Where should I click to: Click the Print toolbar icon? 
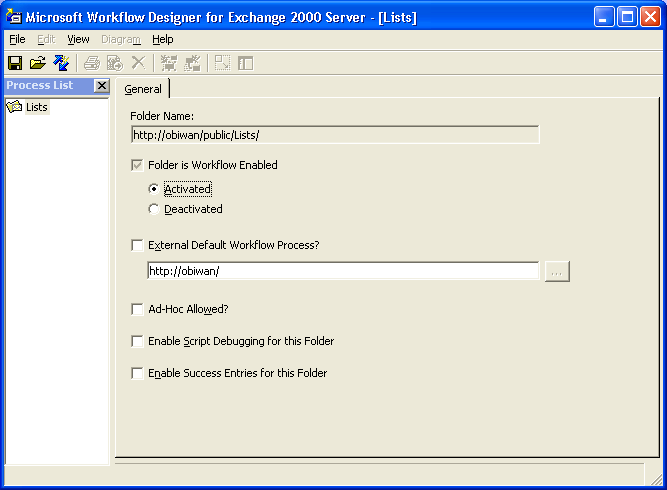pyautogui.click(x=92, y=63)
